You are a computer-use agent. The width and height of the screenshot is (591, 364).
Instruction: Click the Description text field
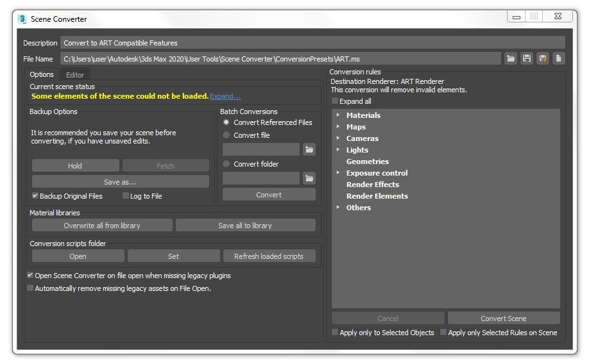tap(313, 42)
